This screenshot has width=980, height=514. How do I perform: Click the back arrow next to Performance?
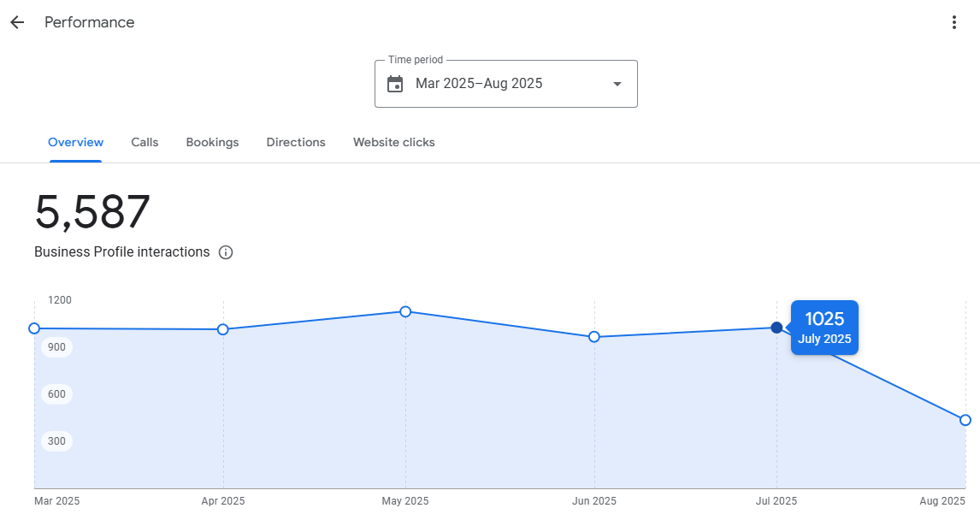17,22
